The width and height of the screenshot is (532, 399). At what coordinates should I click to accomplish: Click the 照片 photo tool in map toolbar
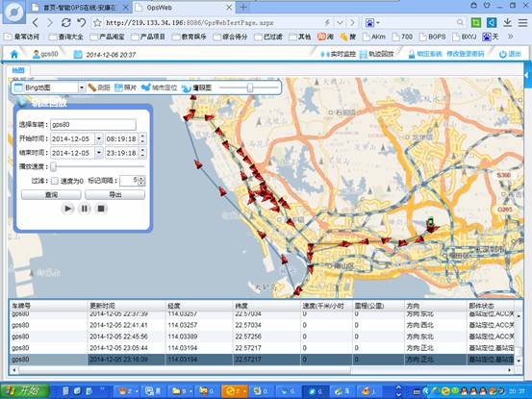pos(125,87)
